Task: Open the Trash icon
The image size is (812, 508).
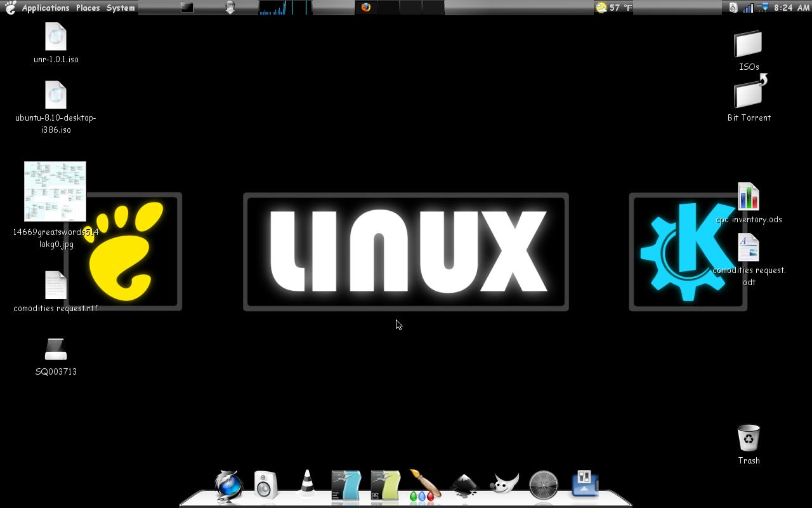Action: [749, 438]
